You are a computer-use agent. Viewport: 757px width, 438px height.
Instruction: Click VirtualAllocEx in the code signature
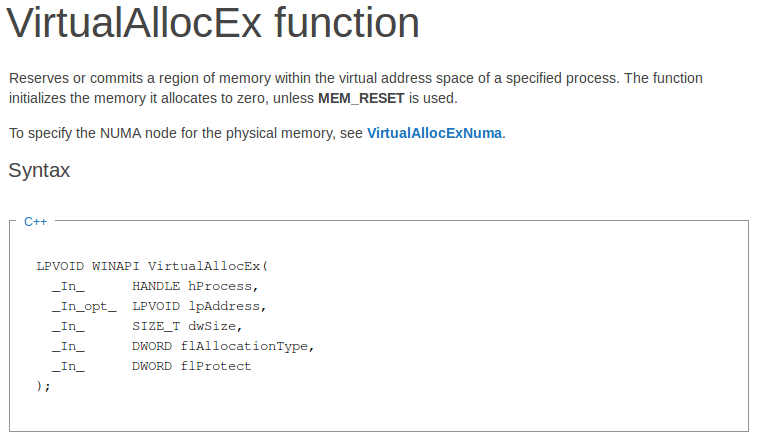point(205,266)
